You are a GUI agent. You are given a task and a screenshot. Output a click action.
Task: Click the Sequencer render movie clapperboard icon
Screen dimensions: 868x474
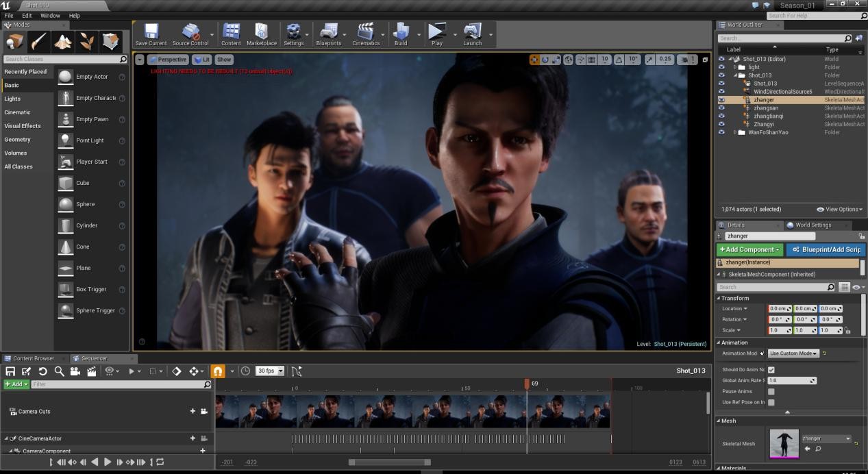point(92,371)
